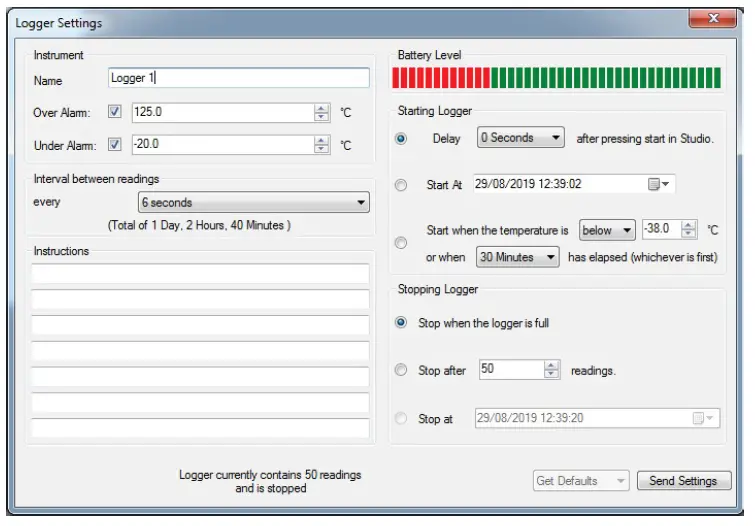Open the Delay "0 Seconds" dropdown

click(521, 137)
